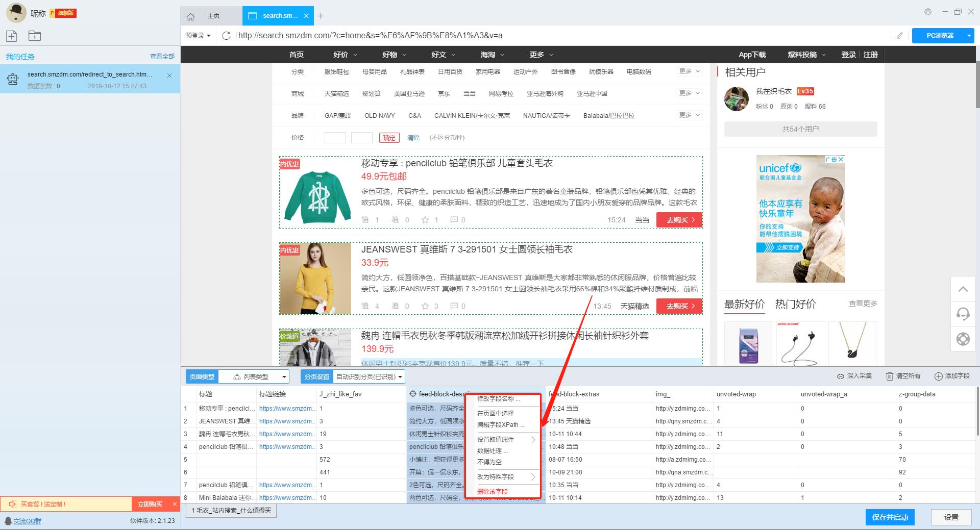Expand 海淘 nav menu
Image resolution: width=980 pixels, height=530 pixels.
point(492,55)
